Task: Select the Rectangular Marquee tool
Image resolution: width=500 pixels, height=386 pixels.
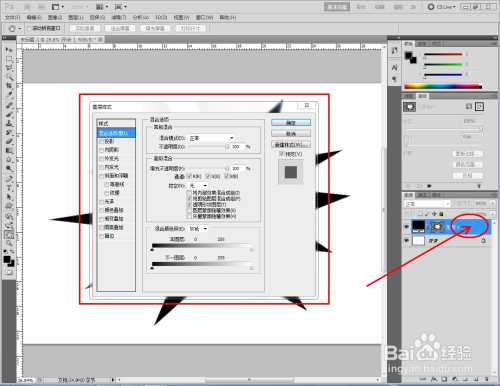Action: (9, 59)
